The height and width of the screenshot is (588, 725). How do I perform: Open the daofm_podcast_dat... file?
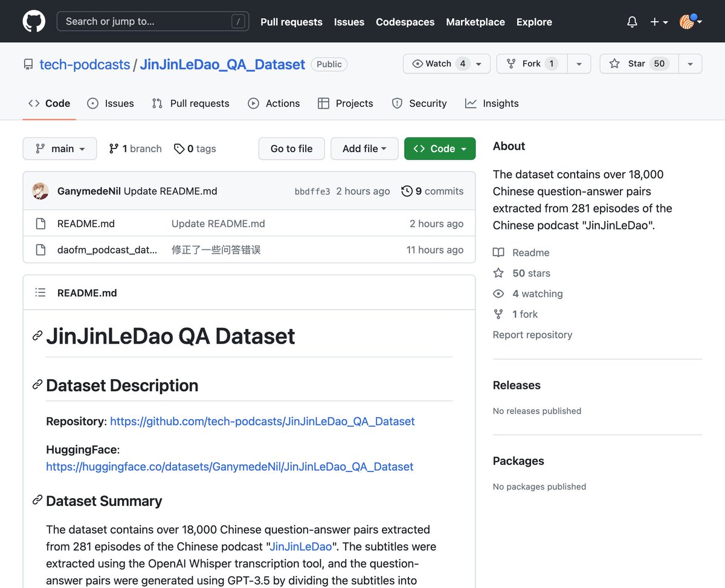107,250
